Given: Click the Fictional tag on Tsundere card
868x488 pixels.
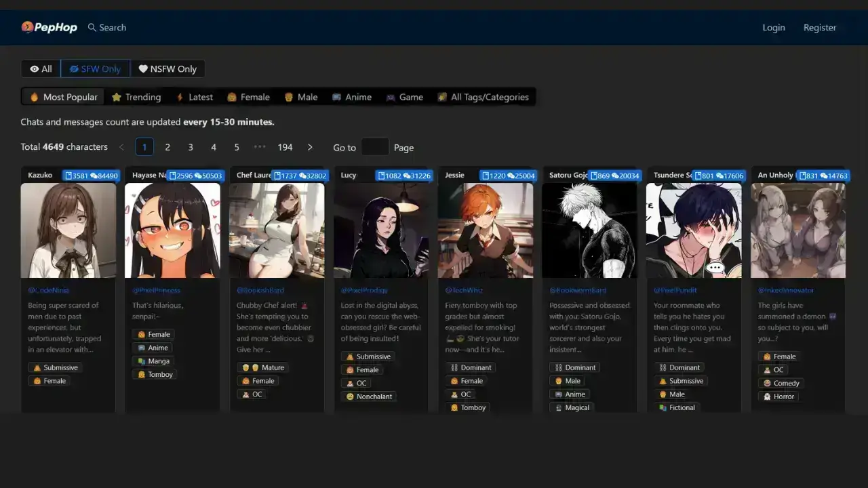Looking at the screenshot, I should click(x=677, y=407).
